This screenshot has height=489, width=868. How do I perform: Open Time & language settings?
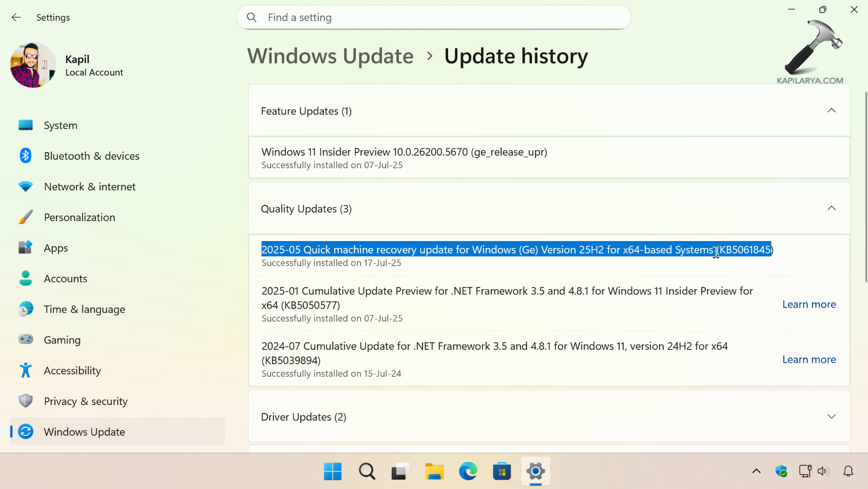click(x=84, y=309)
